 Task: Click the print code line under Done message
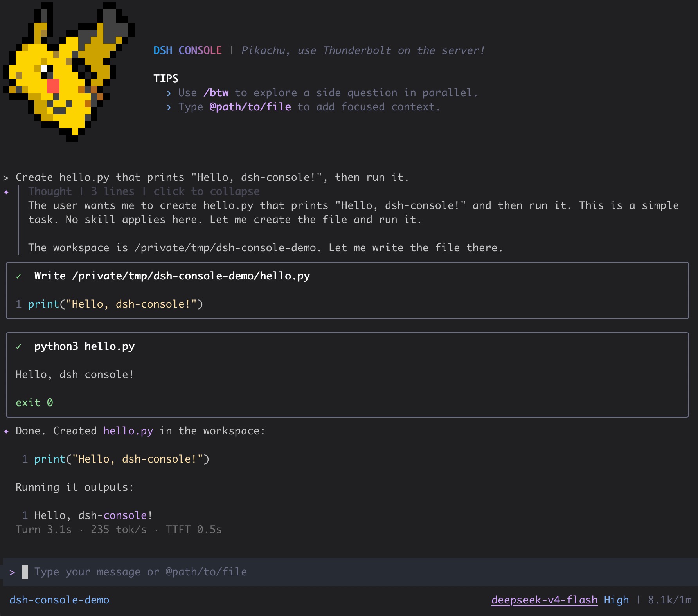[122, 459]
